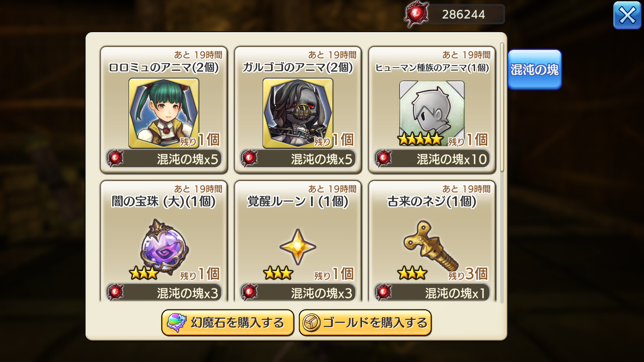
Task: Tap the red chaos gem currency icon at top
Action: (416, 14)
